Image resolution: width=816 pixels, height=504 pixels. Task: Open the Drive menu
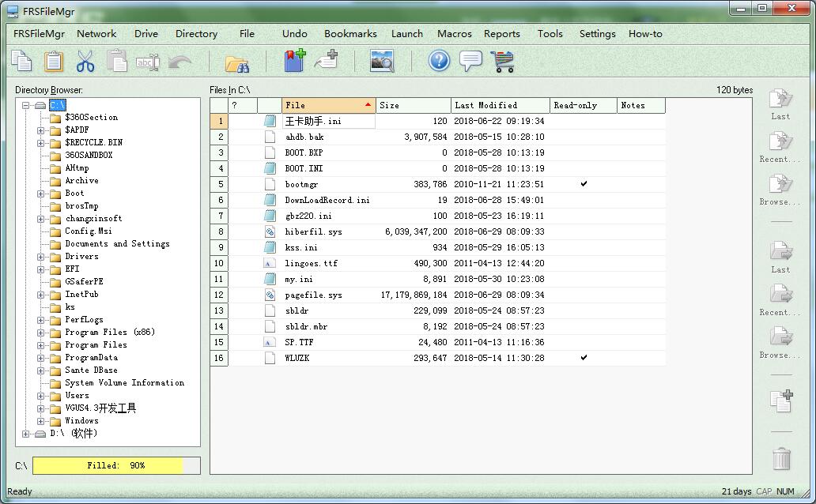tap(146, 34)
